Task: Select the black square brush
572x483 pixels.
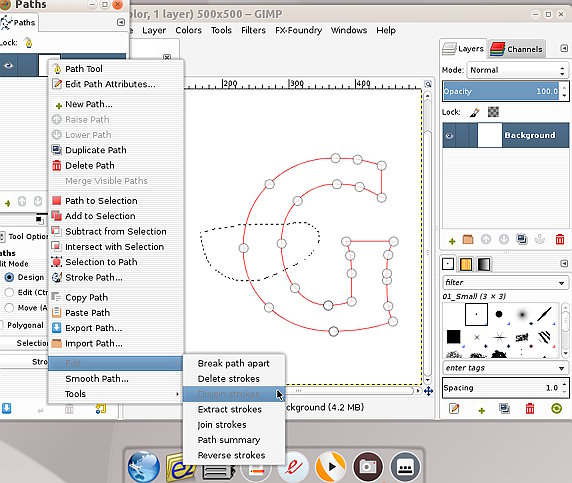Action: 453,337
